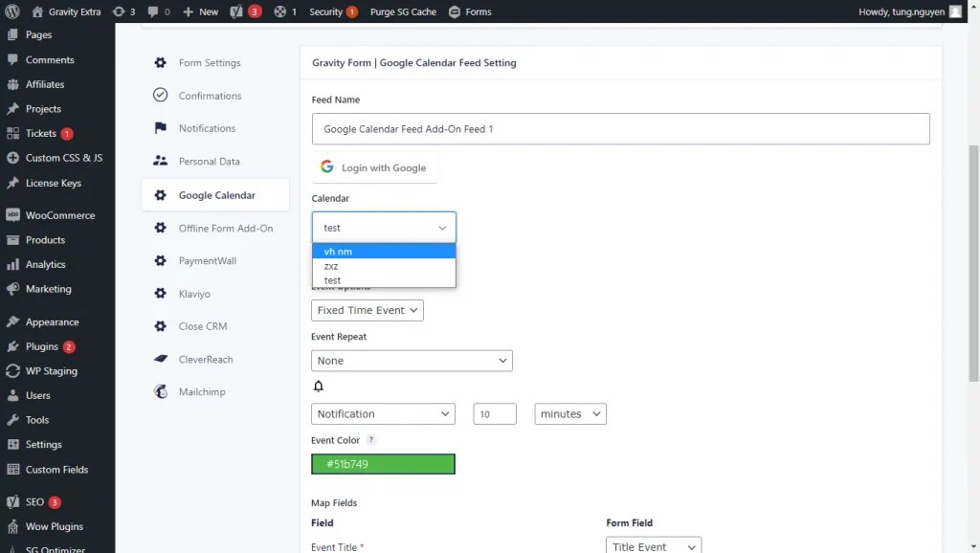Click Event Color help question mark
The height and width of the screenshot is (553, 980).
click(x=370, y=440)
